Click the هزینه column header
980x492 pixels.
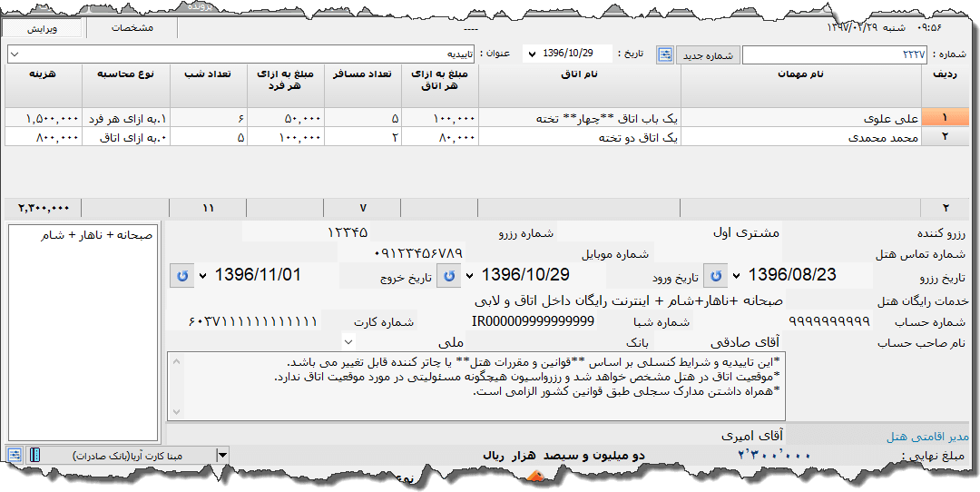point(44,85)
